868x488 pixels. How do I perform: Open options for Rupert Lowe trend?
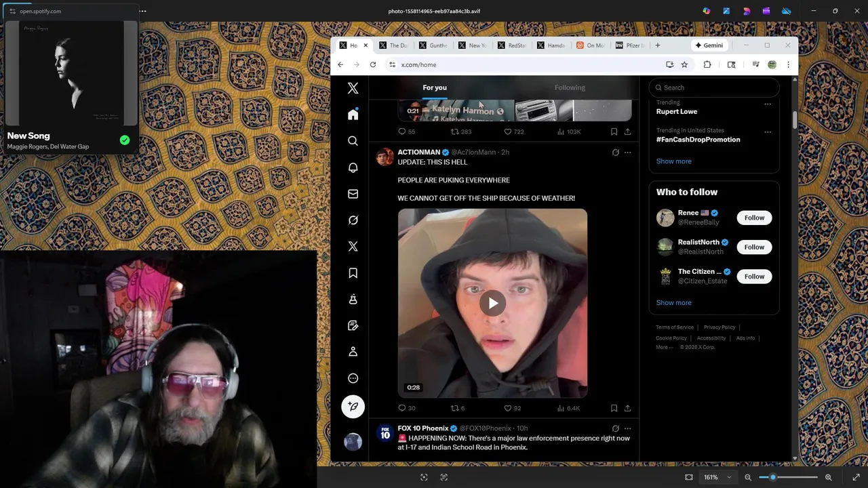point(768,104)
